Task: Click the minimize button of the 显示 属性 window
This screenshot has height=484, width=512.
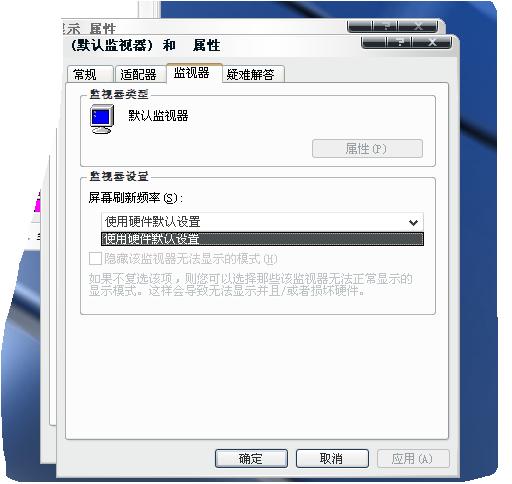Action: (x=360, y=26)
